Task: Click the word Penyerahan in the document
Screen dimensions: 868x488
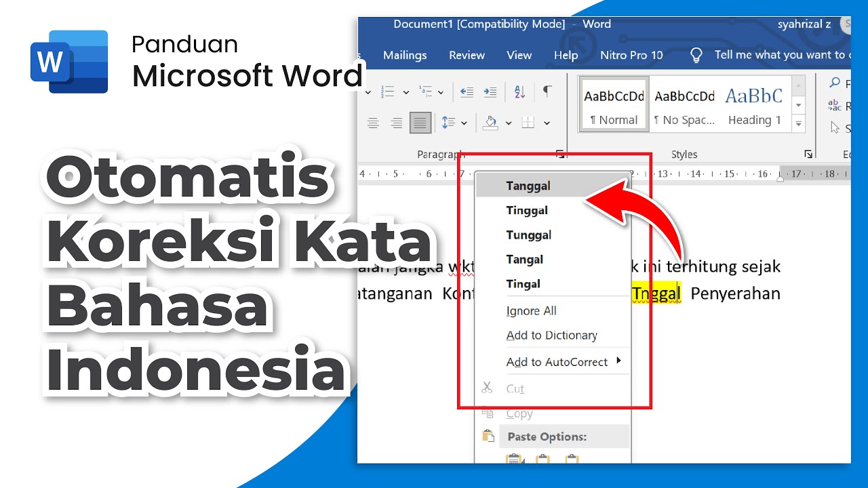Action: 735,293
